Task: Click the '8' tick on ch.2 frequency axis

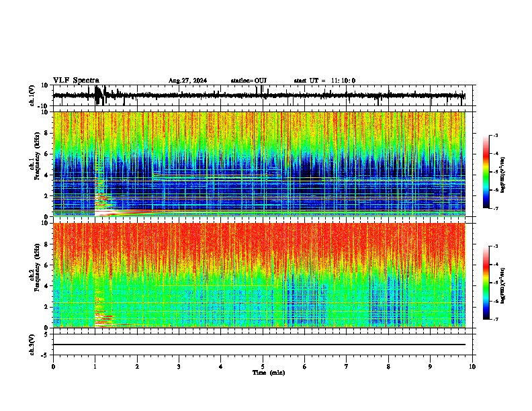Action: pos(46,244)
